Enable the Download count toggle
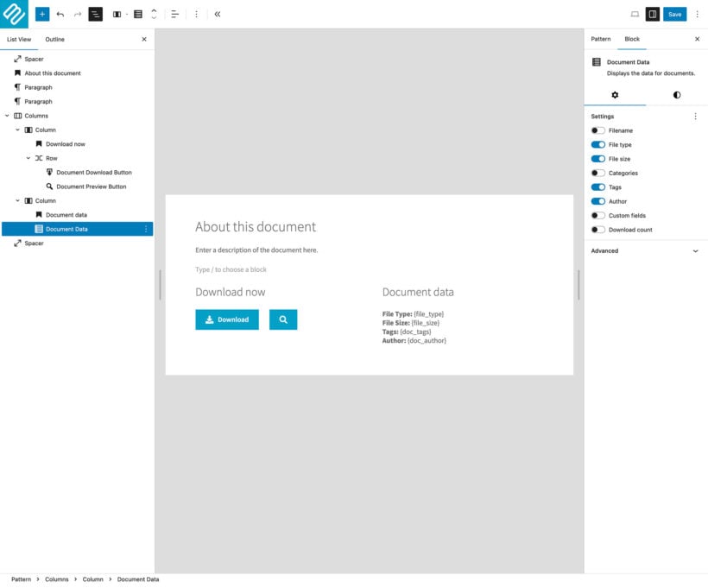Image resolution: width=708 pixels, height=588 pixels. (598, 229)
